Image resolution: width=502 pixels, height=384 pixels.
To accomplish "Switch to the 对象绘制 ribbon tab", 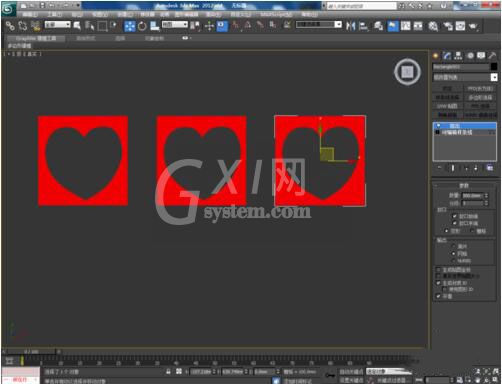I will [x=154, y=38].
